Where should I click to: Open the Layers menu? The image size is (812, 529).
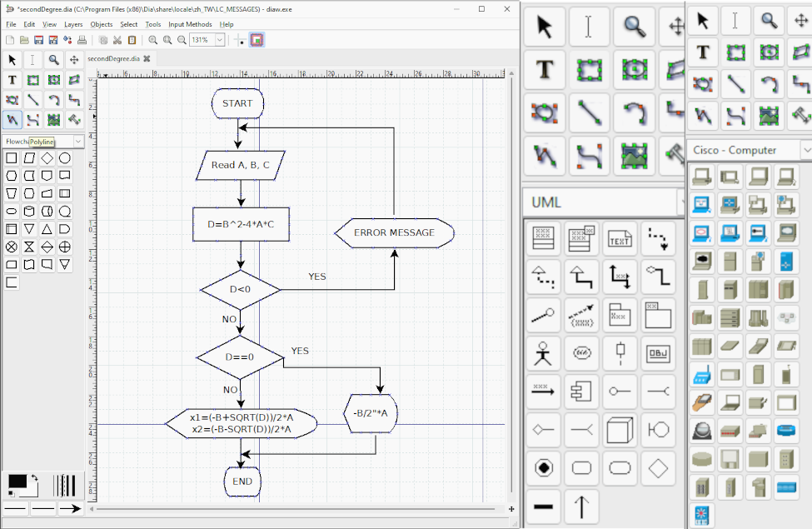tap(73, 24)
